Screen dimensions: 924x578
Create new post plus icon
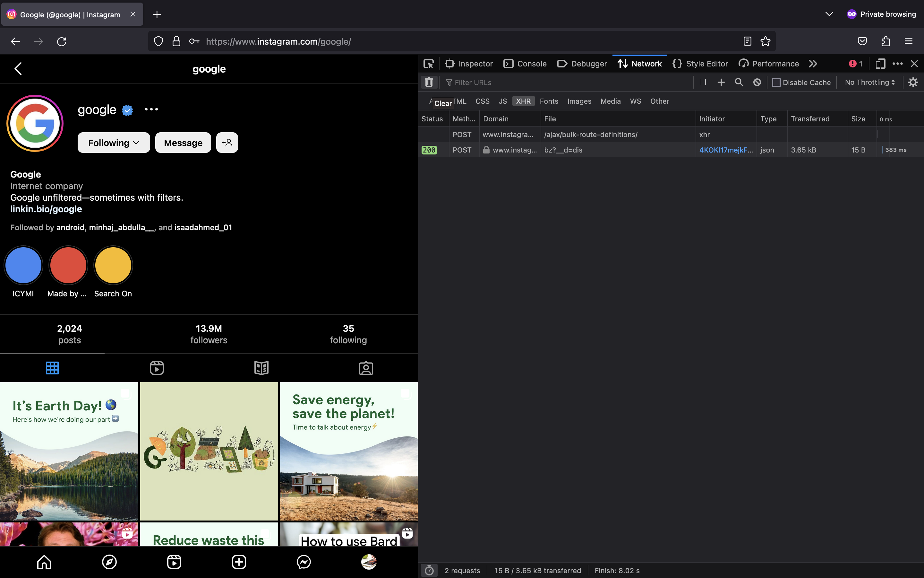tap(239, 562)
